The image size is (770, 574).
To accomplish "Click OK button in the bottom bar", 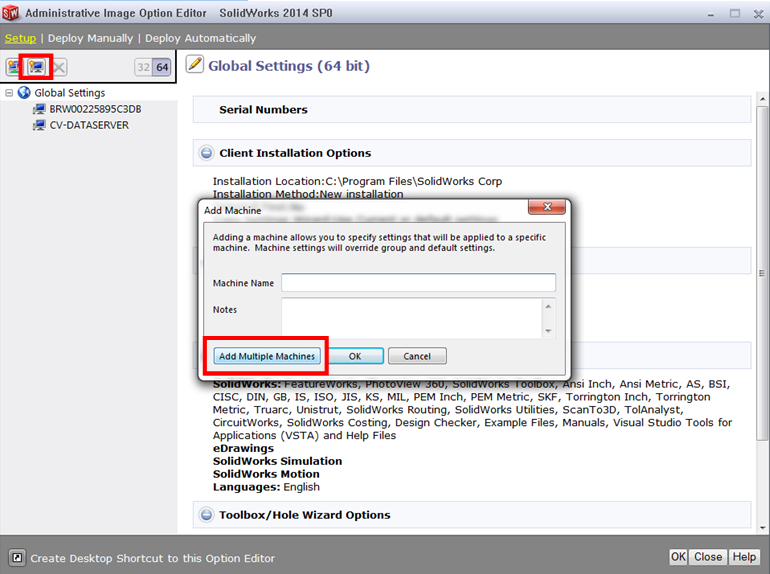I will [x=678, y=557].
